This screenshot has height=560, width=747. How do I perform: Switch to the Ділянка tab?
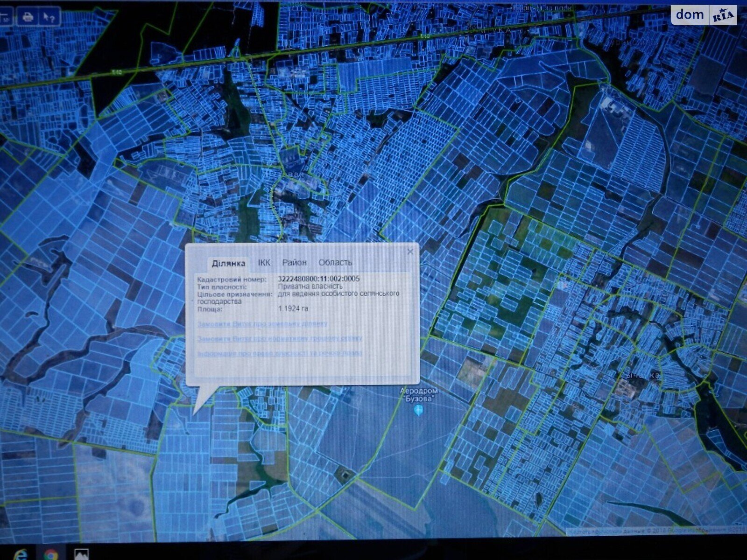click(x=228, y=263)
